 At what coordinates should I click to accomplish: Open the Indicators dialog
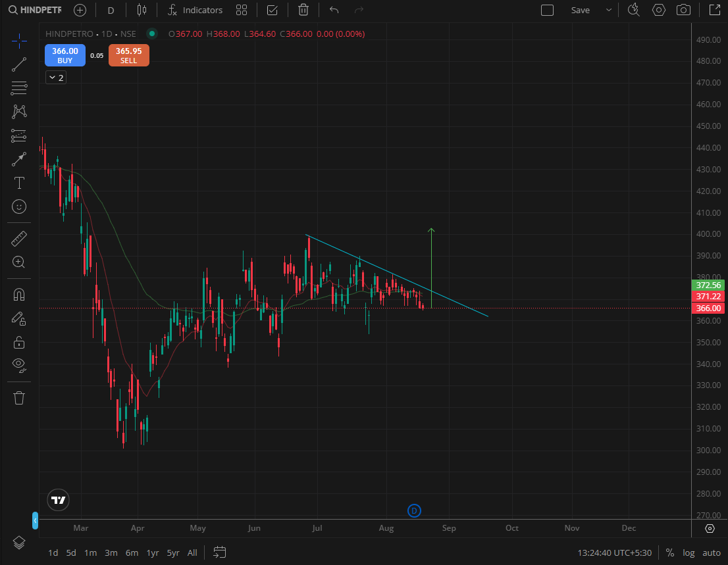[195, 10]
